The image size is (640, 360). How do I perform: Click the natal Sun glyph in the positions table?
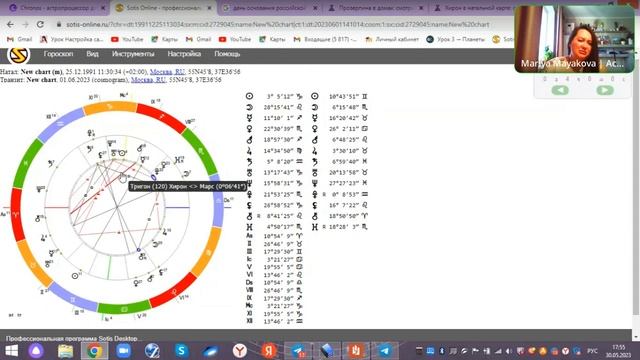(x=249, y=96)
